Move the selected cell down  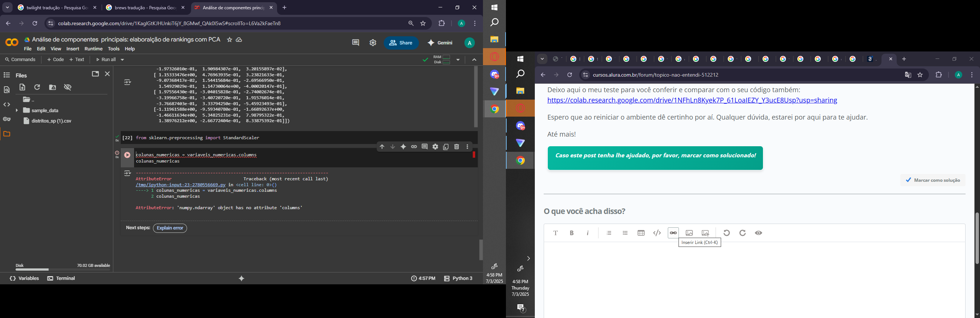pyautogui.click(x=393, y=147)
